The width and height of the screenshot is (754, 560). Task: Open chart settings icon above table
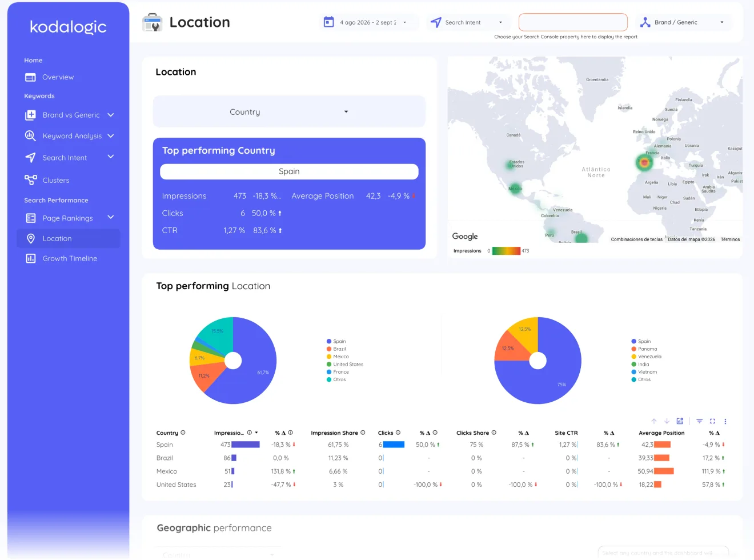coord(680,421)
